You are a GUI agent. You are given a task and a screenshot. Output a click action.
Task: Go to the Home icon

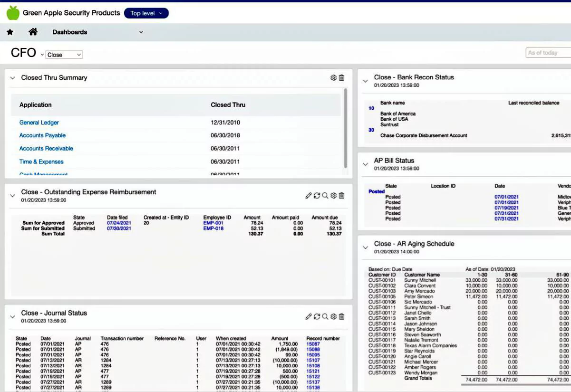pos(33,32)
